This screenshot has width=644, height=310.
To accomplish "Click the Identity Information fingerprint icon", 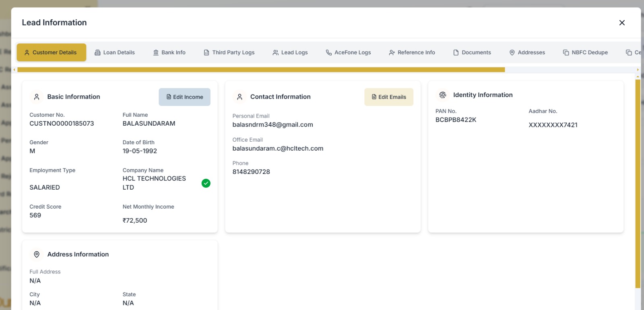I will (x=443, y=95).
